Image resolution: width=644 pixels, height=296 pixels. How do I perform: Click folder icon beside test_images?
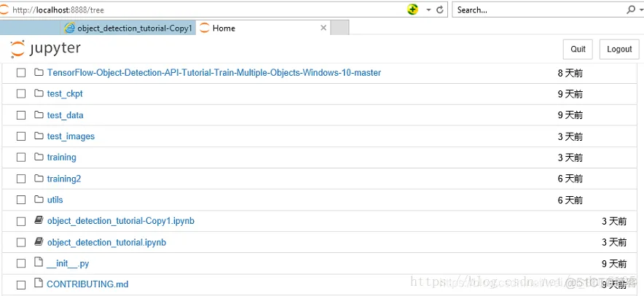tap(39, 136)
